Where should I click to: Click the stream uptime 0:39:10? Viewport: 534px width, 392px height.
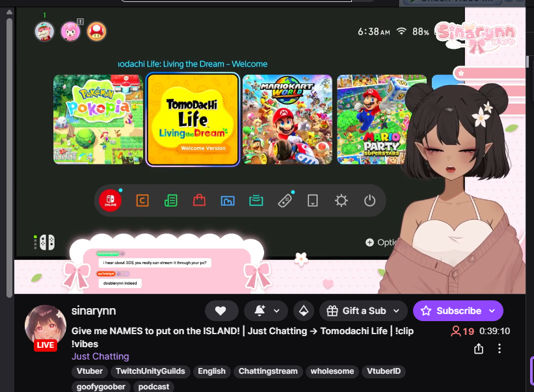point(494,331)
